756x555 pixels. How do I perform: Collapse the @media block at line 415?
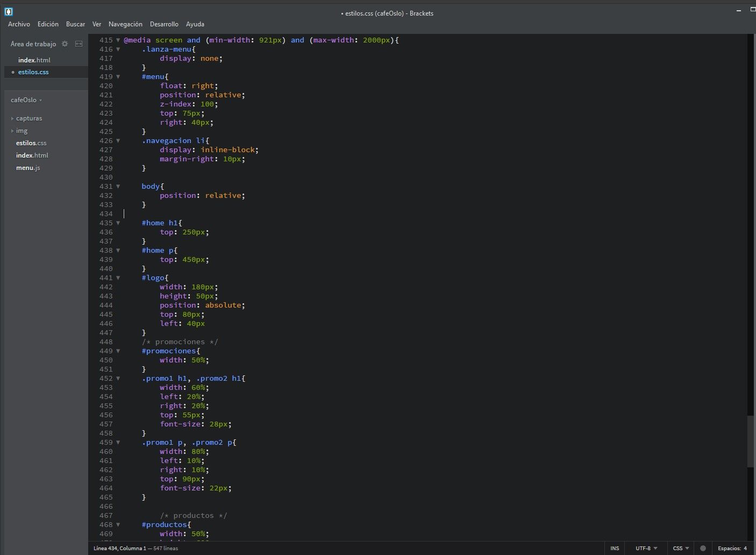118,40
